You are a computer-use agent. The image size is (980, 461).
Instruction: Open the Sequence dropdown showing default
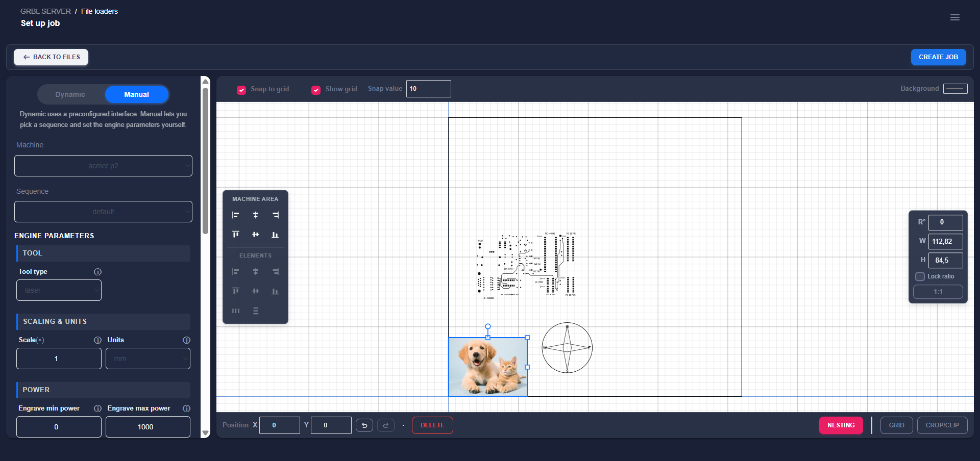click(x=103, y=212)
